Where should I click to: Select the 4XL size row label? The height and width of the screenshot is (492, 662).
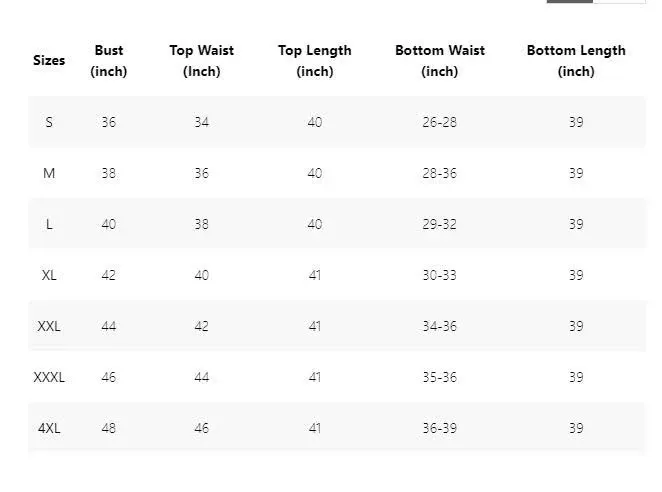tap(49, 428)
